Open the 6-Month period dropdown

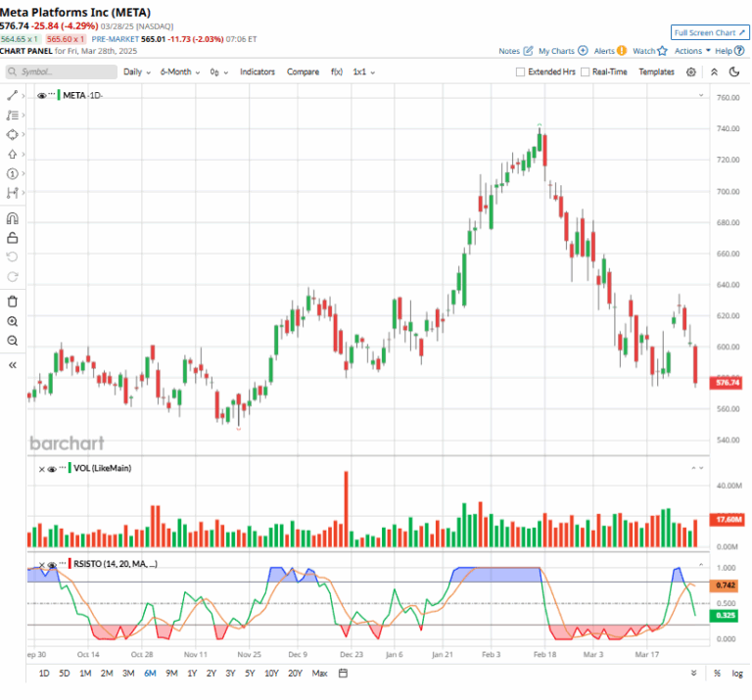pyautogui.click(x=180, y=71)
